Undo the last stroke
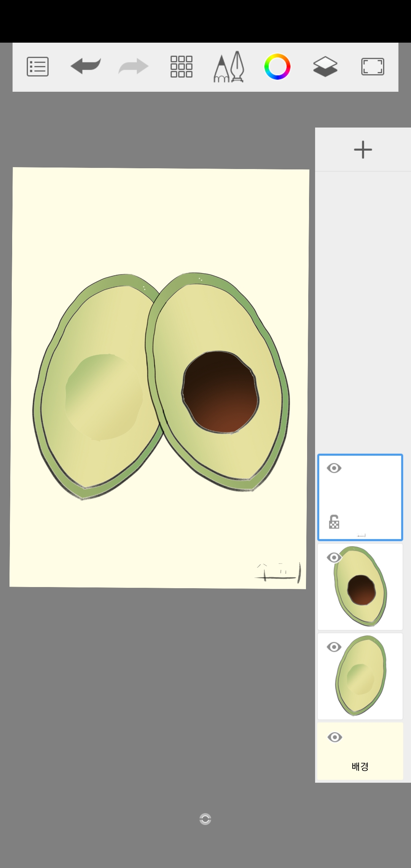 [x=86, y=66]
